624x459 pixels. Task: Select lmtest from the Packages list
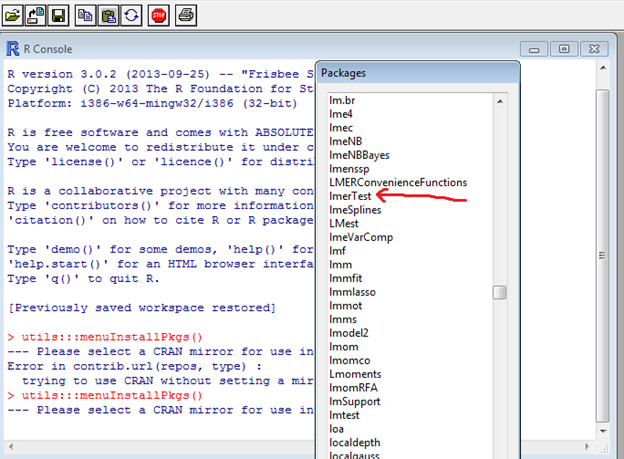[345, 414]
